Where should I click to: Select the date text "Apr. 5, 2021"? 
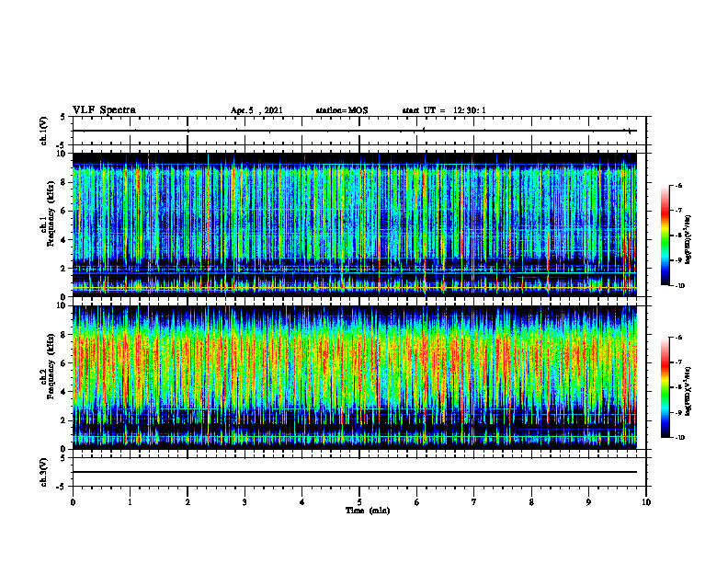256,110
